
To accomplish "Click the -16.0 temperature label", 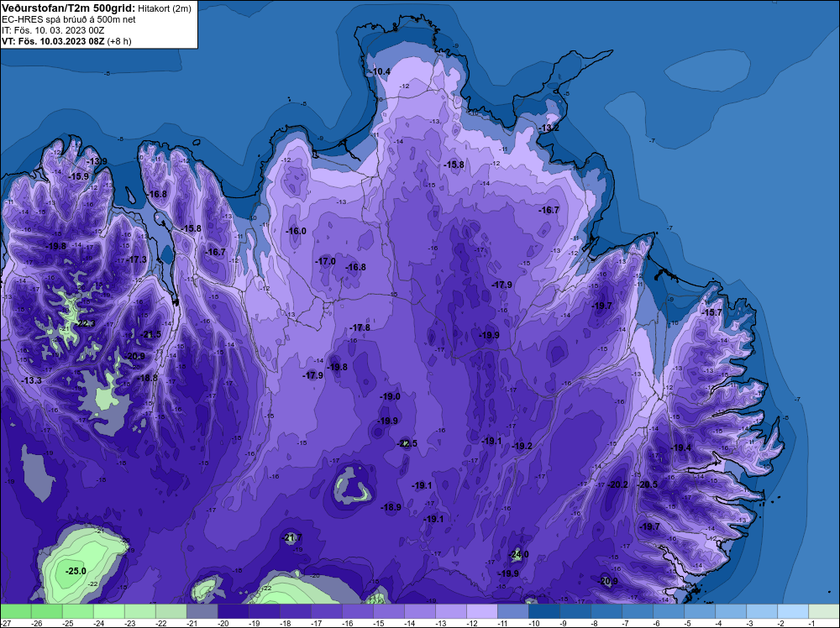I will (297, 231).
